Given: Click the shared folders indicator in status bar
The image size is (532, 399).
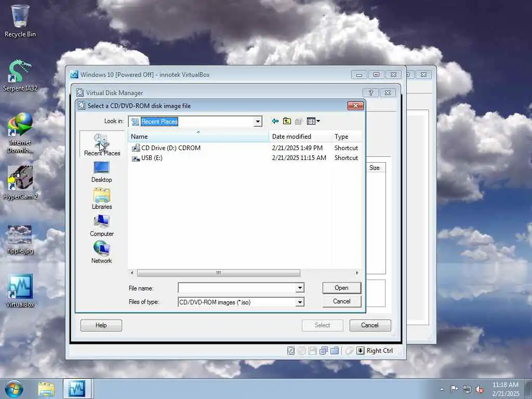Looking at the screenshot, I should pyautogui.click(x=335, y=351).
